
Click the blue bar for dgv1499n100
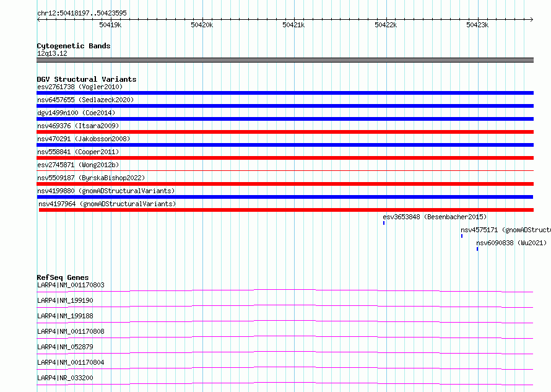(285, 119)
